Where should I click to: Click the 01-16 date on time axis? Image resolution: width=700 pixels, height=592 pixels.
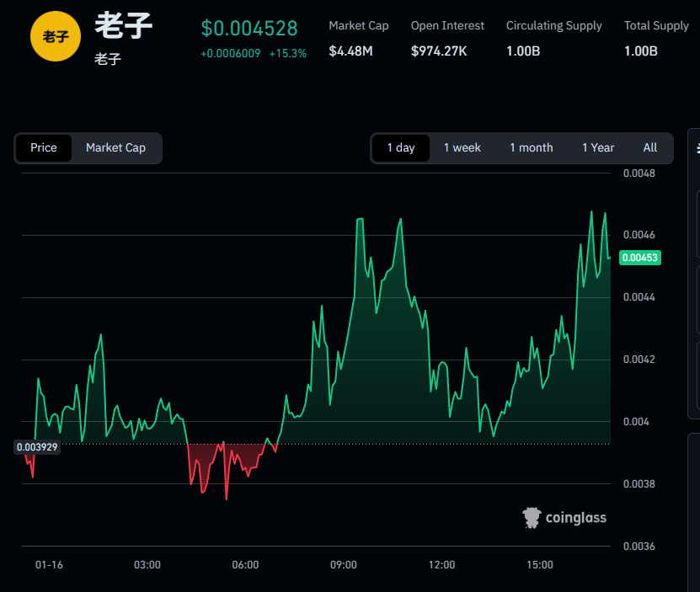click(x=49, y=564)
